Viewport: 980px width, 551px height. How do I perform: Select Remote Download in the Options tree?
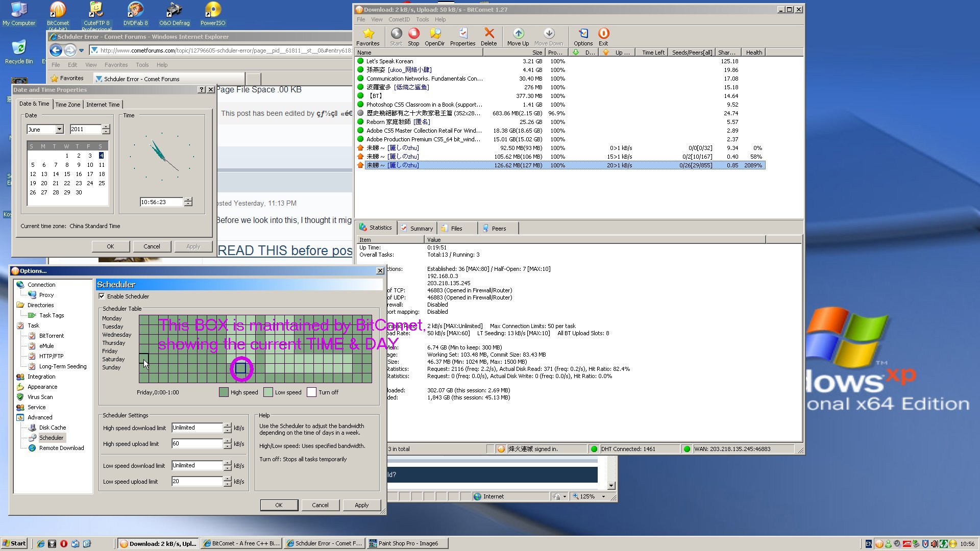[x=62, y=448]
